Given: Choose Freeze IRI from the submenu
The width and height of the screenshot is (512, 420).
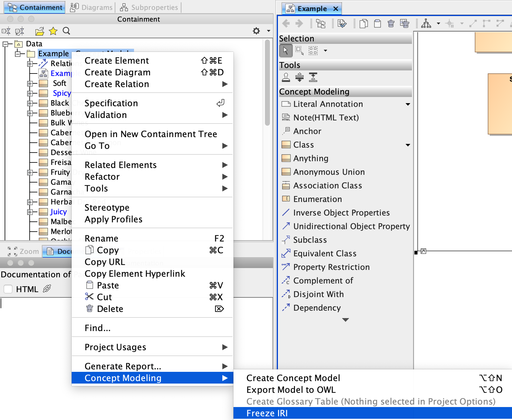Looking at the screenshot, I should pyautogui.click(x=267, y=413).
